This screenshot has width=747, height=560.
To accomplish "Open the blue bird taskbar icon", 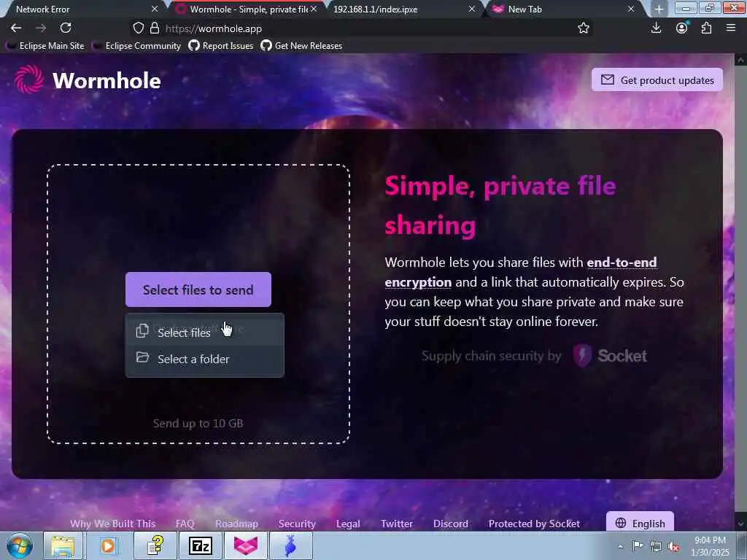I will [x=291, y=545].
